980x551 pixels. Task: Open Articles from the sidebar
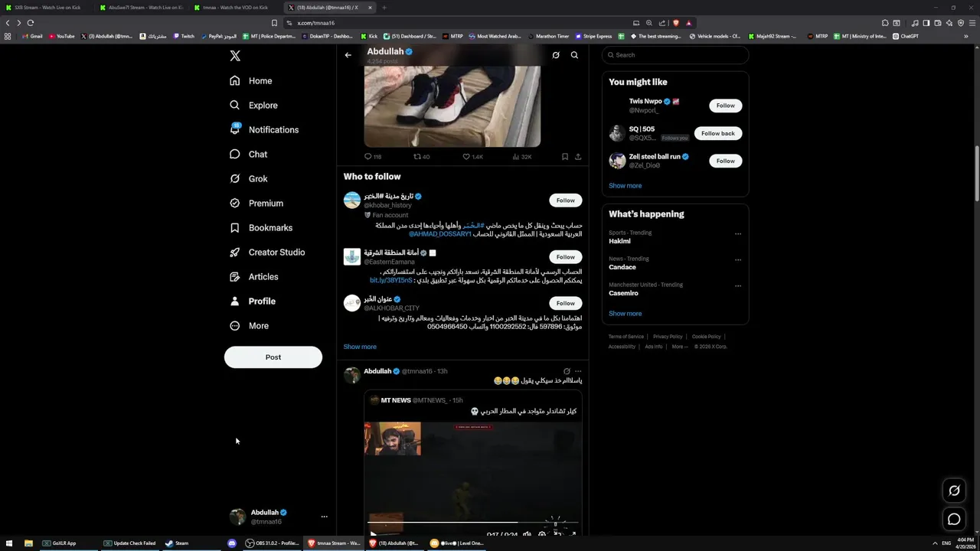(254, 276)
